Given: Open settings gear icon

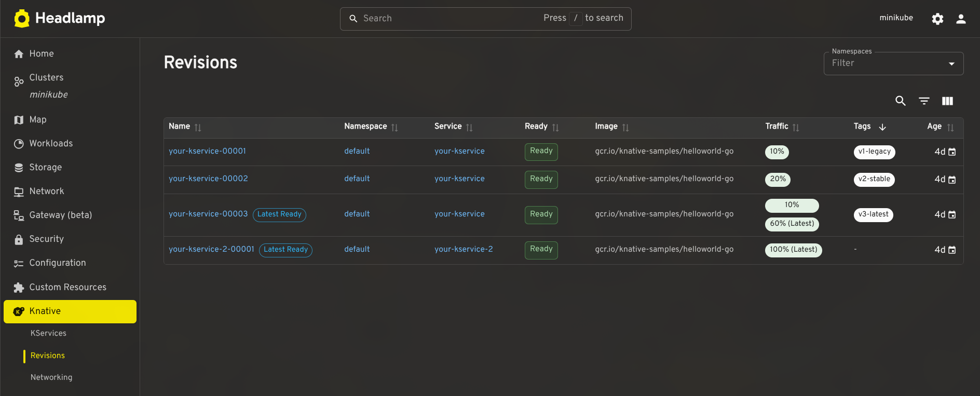Looking at the screenshot, I should click(x=937, y=19).
